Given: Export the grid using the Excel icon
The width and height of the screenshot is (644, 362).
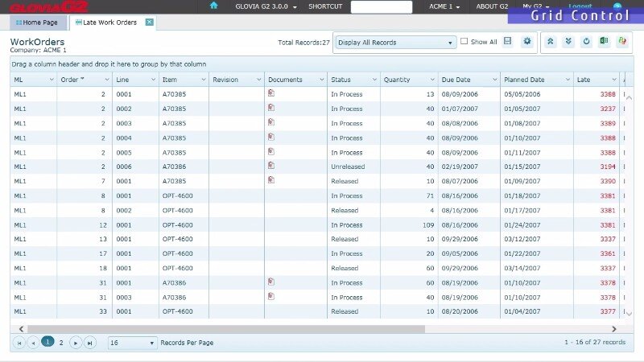Looking at the screenshot, I should click(x=604, y=42).
